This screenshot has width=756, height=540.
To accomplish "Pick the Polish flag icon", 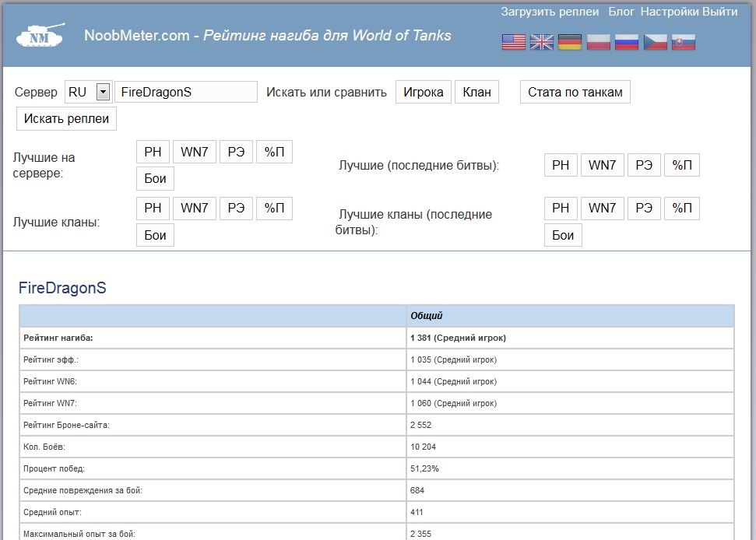I will 598,42.
